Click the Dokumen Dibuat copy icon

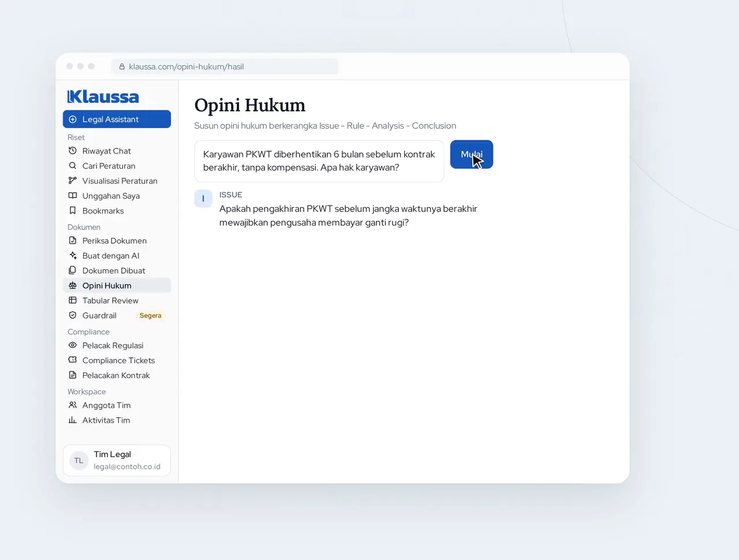[73, 271]
